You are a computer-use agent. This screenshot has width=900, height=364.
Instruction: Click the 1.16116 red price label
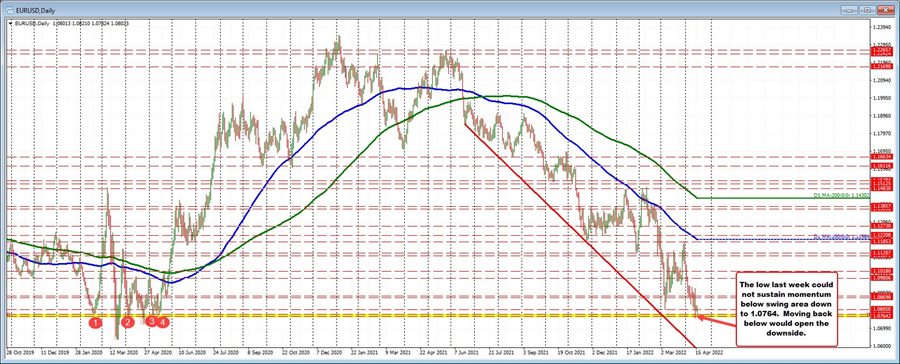pyautogui.click(x=882, y=165)
